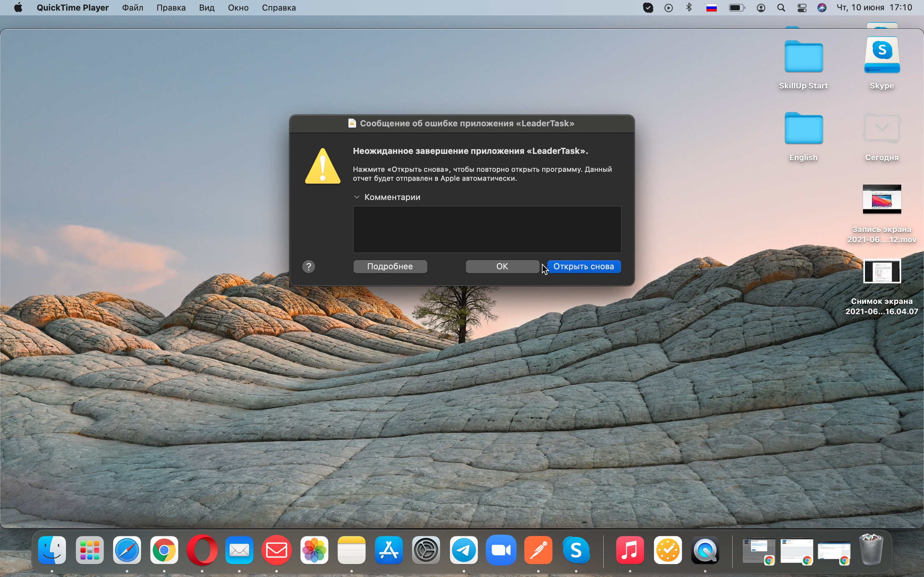924x577 pixels.
Task: Switch the Russian flag input source
Action: [x=711, y=8]
